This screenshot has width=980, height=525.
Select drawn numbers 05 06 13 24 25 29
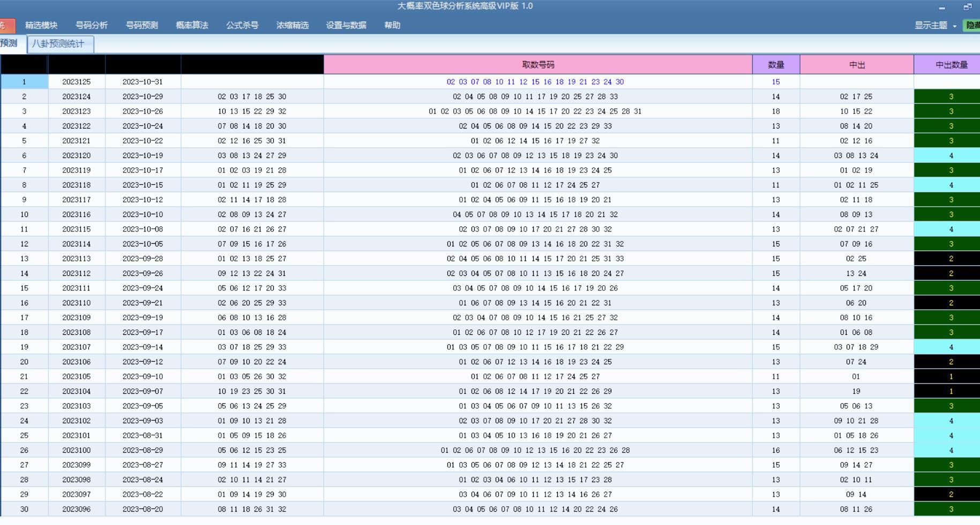pyautogui.click(x=252, y=406)
